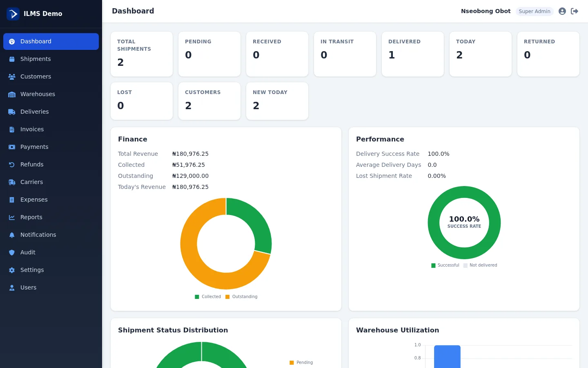Click the Nseobong Obot username

486,11
